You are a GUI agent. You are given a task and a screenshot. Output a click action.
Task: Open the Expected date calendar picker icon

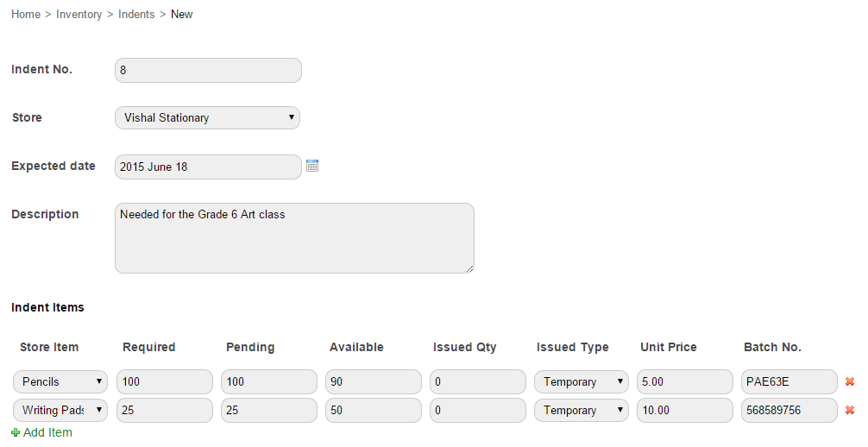(312, 166)
